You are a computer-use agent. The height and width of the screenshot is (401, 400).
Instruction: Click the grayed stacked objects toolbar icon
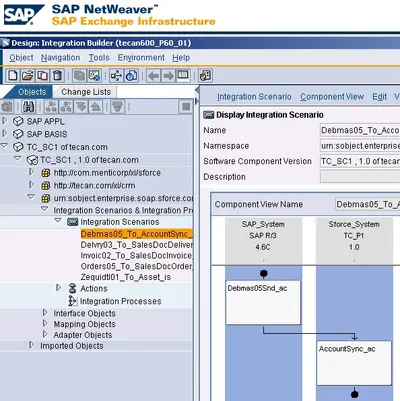coord(79,76)
